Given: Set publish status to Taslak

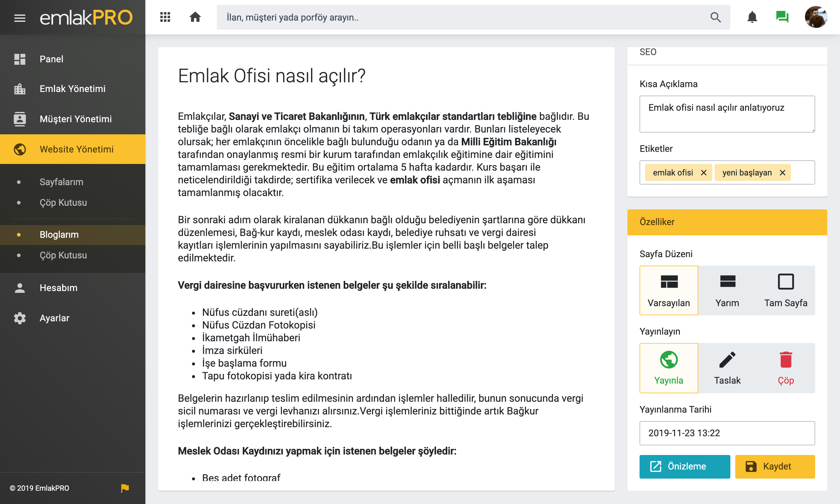Looking at the screenshot, I should point(727,368).
